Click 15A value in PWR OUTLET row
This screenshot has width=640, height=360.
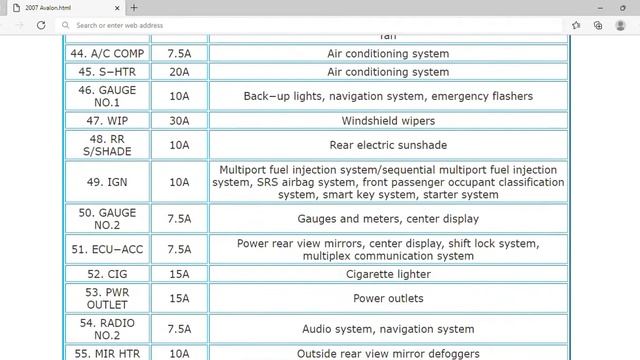(x=179, y=298)
